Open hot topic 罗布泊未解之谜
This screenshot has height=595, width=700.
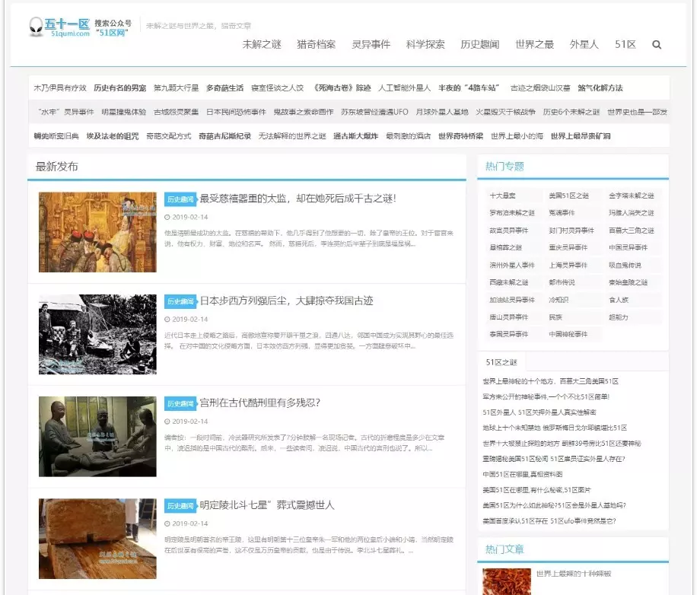click(512, 213)
